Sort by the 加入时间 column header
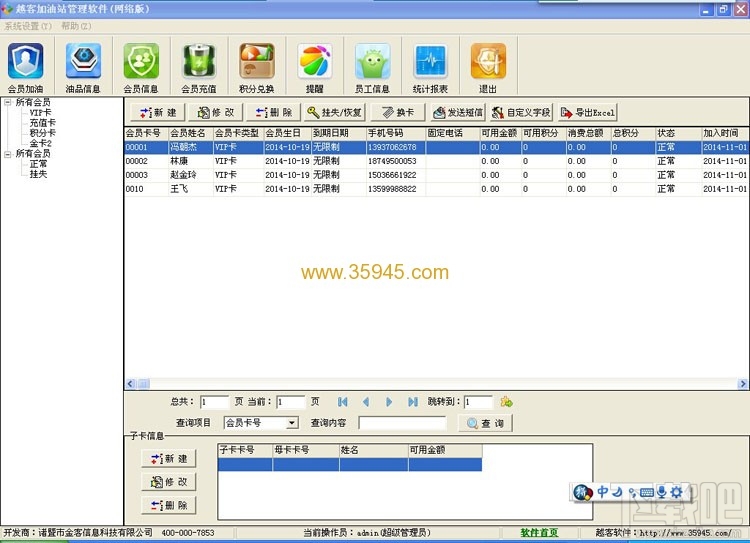750x543 pixels. [x=724, y=133]
